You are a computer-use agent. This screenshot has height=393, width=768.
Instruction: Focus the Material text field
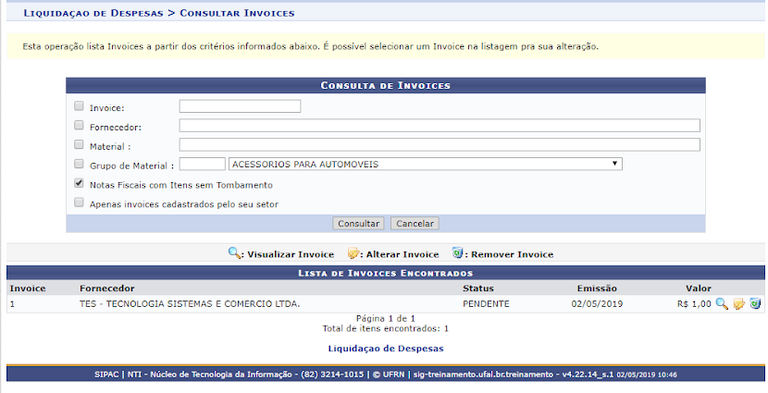[439, 145]
